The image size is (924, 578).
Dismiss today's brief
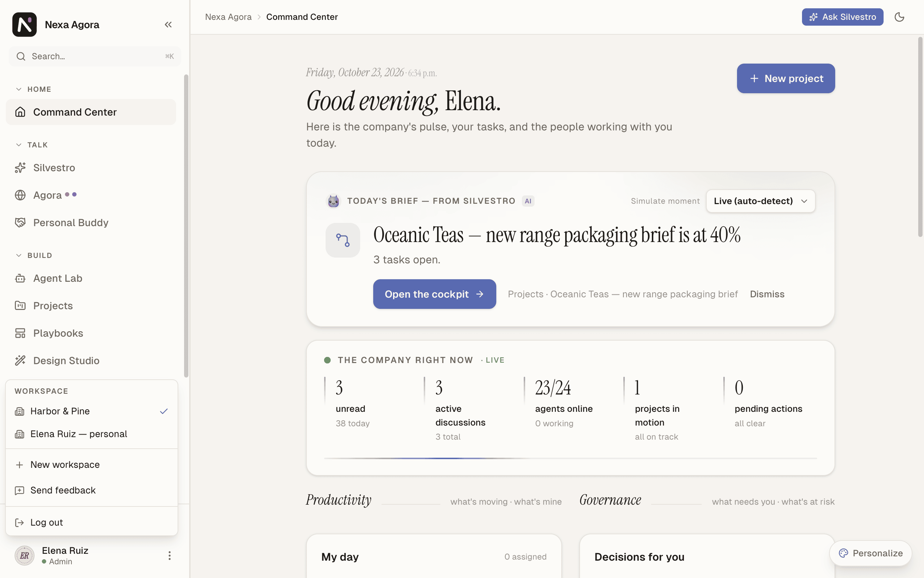coord(767,294)
